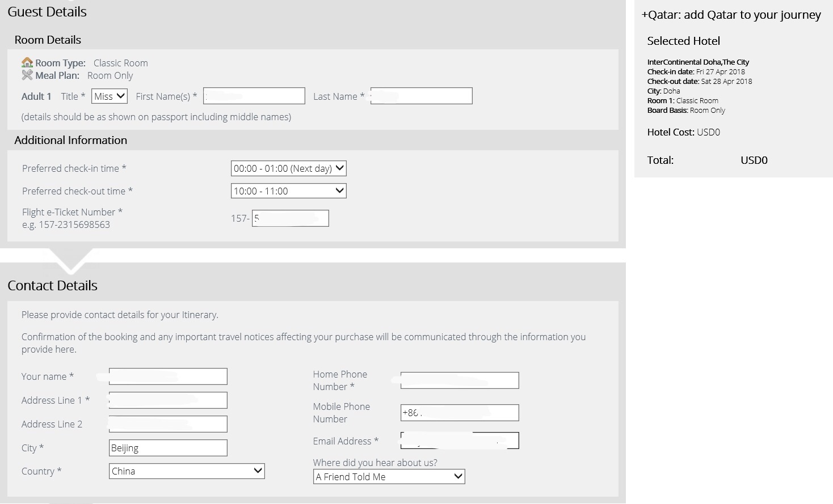The image size is (833, 504).
Task: Click the City field containing Beijing
Action: pos(168,448)
